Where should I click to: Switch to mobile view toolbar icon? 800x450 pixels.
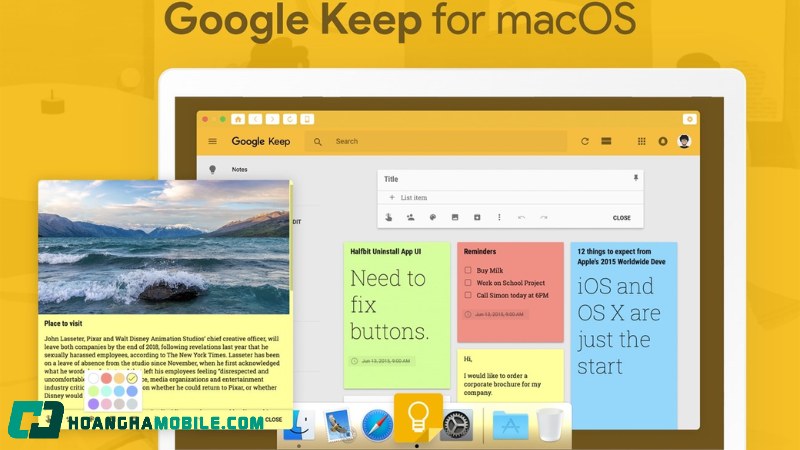(307, 119)
